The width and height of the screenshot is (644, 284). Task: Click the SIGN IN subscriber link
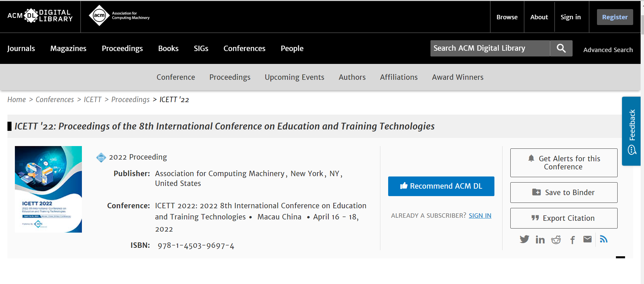coord(480,216)
